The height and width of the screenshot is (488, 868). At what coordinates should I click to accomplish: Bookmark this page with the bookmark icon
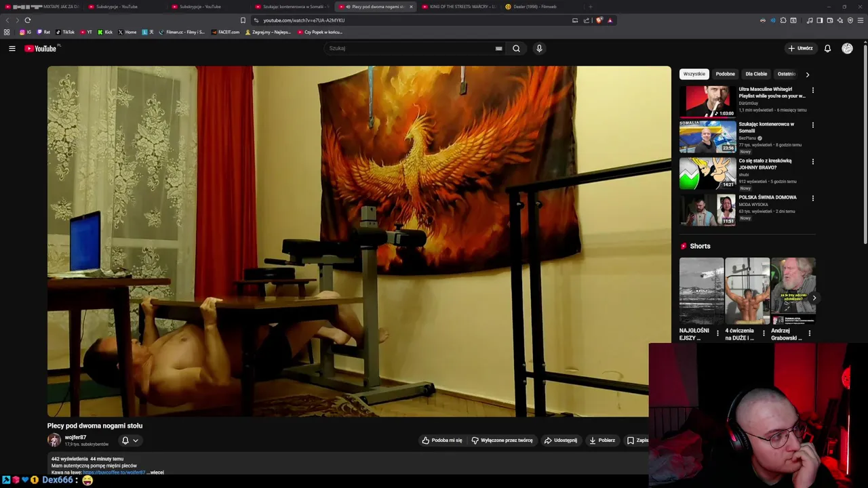(x=243, y=20)
